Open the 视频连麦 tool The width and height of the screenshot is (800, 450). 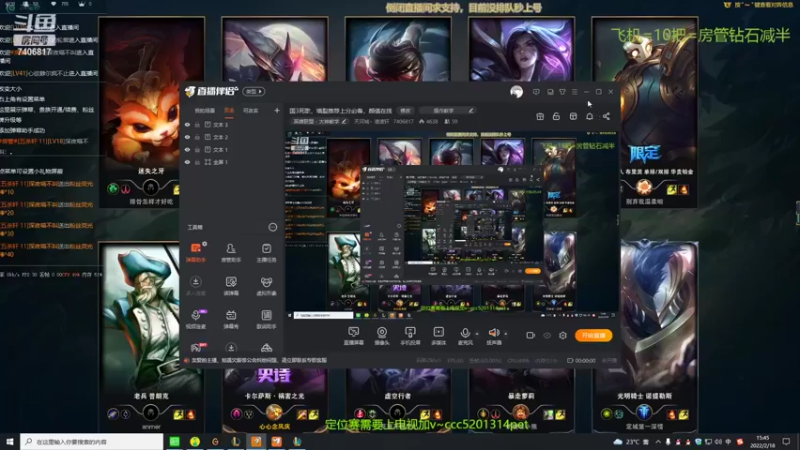[196, 319]
